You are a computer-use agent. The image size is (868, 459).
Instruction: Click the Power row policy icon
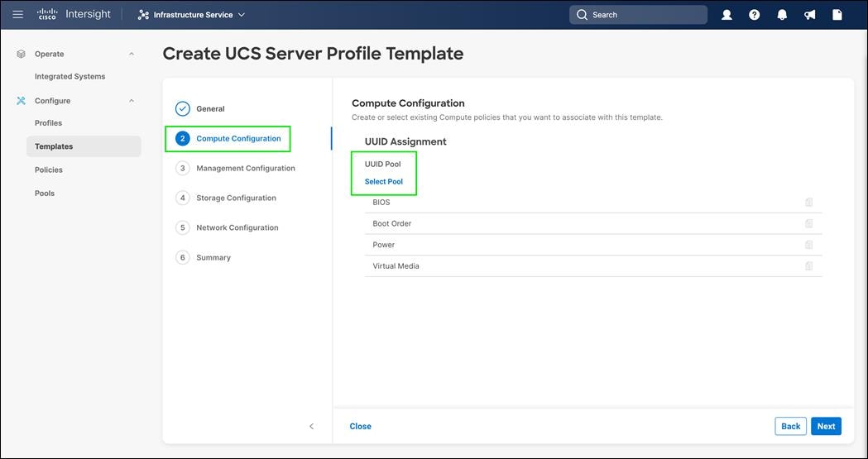(x=808, y=245)
